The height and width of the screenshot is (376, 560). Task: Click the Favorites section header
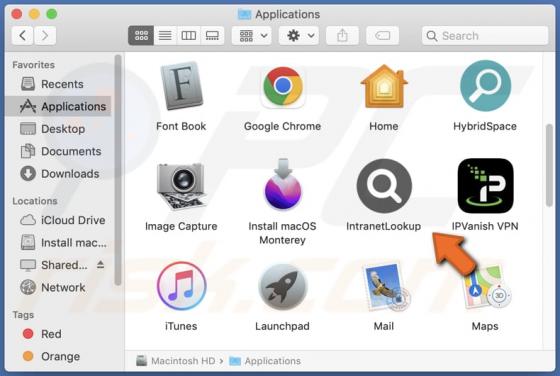33,65
